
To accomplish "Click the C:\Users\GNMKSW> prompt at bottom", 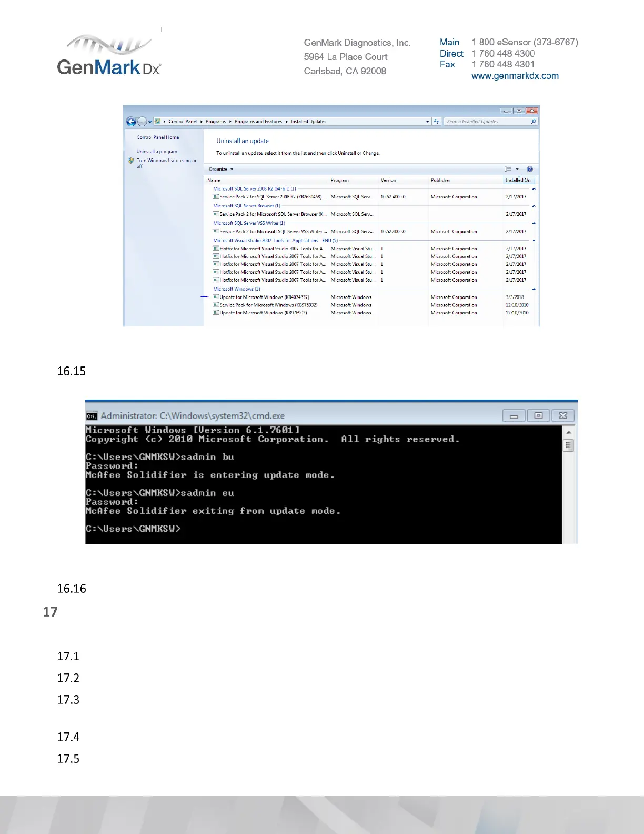I will [x=133, y=529].
